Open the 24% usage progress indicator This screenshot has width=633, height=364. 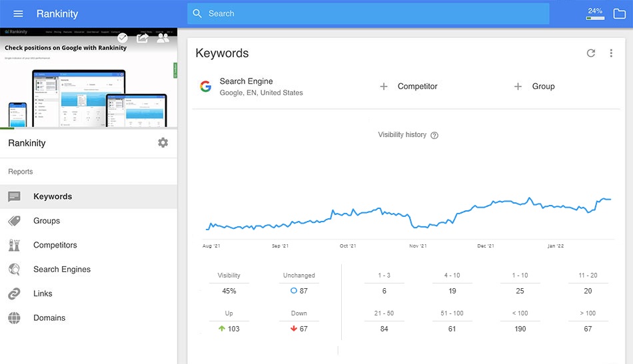(x=595, y=14)
